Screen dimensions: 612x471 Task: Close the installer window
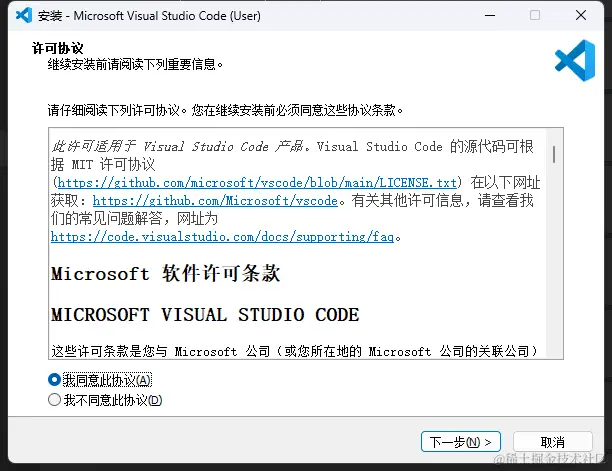point(581,15)
